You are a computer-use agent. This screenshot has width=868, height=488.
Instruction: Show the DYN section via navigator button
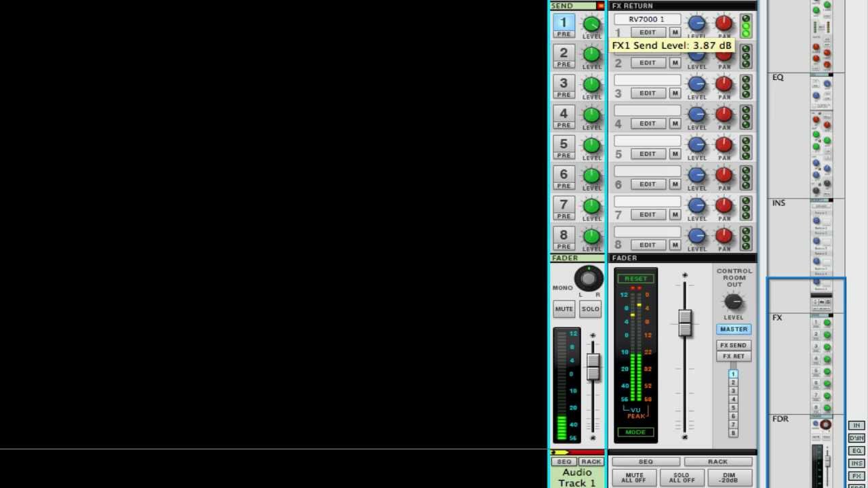pyautogui.click(x=856, y=439)
